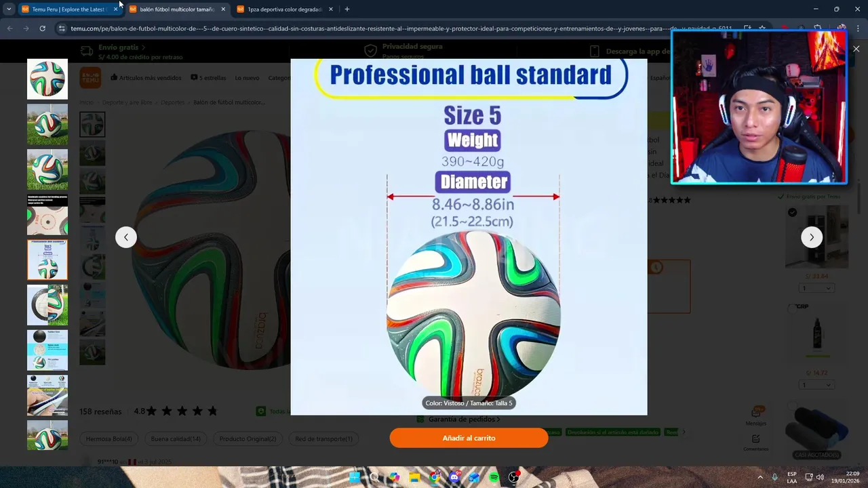Screen dimensions: 868x488
Task: Click the 'Color: Vistoso / Tamaño: Talla 5' label
Action: 469,403
